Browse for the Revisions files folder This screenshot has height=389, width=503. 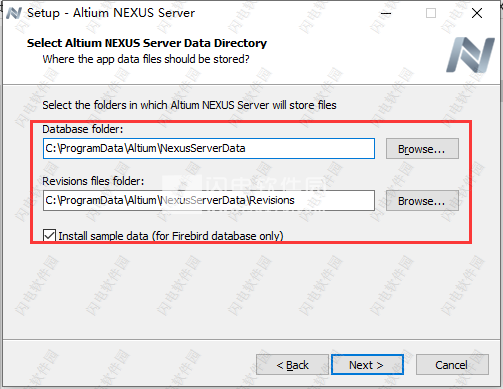point(422,201)
